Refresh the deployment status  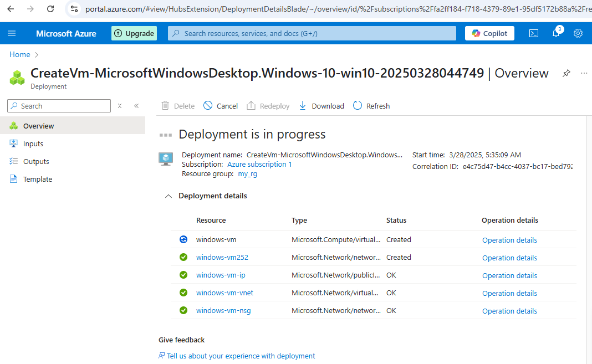tap(371, 106)
